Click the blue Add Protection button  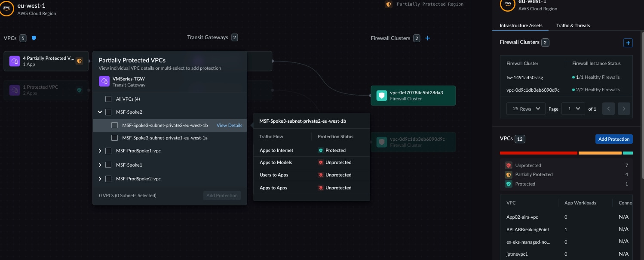(x=613, y=139)
